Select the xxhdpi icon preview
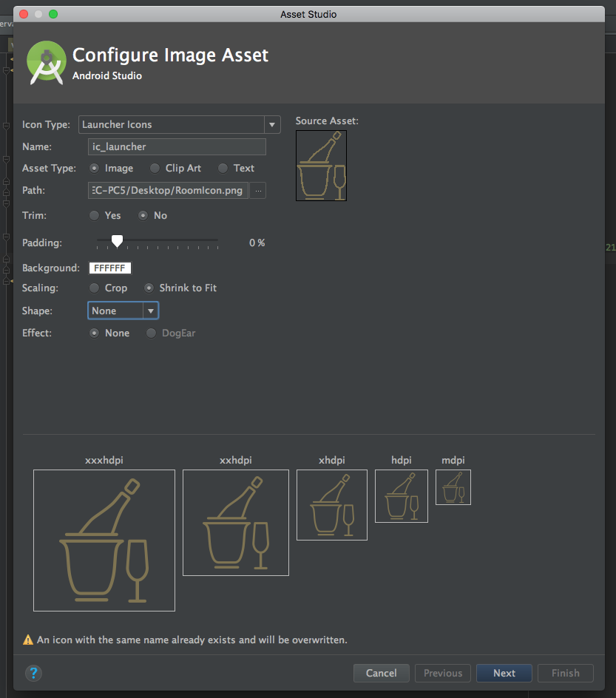The height and width of the screenshot is (698, 616). [236, 523]
